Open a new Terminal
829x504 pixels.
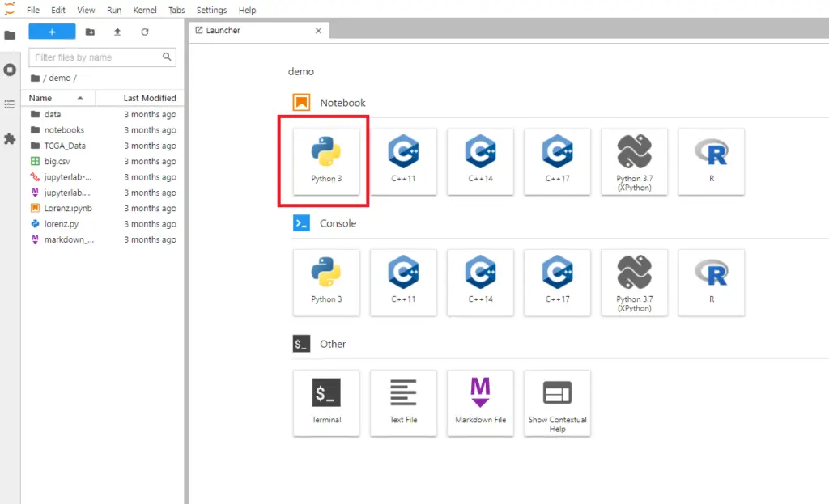point(326,402)
